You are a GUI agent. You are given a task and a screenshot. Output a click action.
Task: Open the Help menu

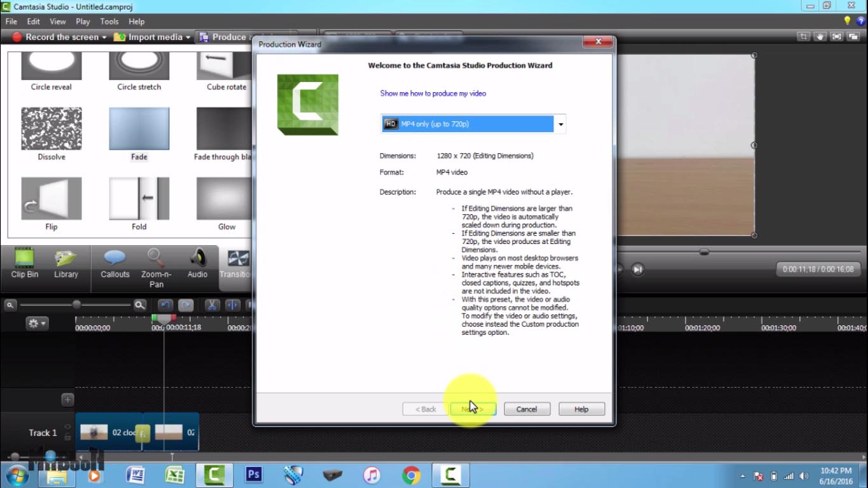tap(137, 22)
